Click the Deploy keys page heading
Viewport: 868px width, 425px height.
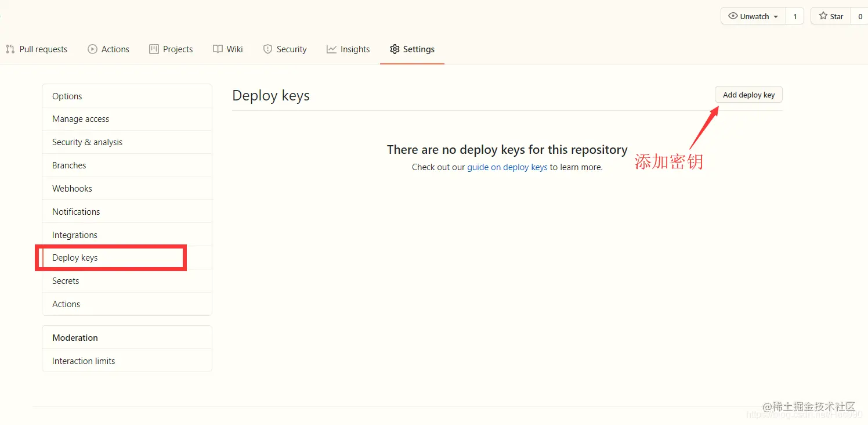pyautogui.click(x=271, y=96)
